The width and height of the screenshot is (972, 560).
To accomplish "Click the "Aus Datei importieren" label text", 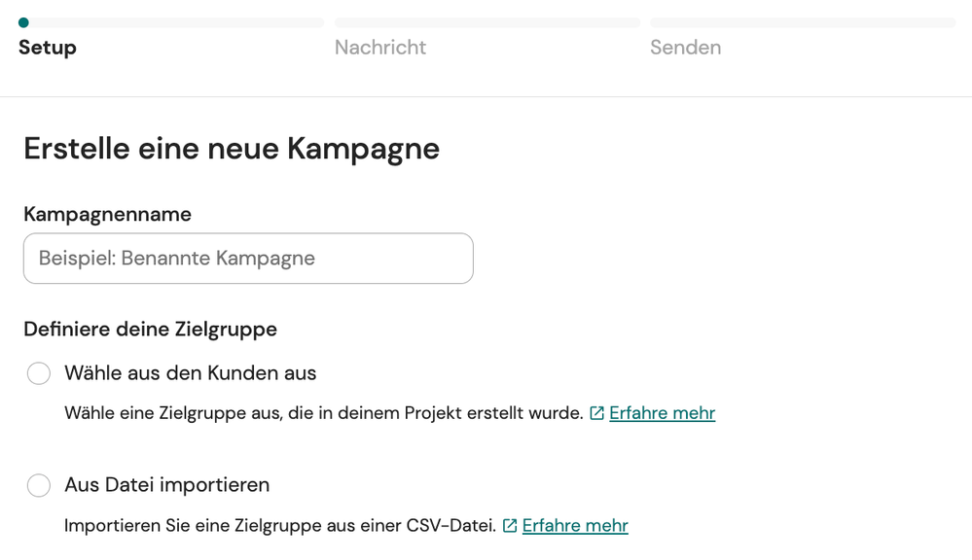I will (x=166, y=485).
